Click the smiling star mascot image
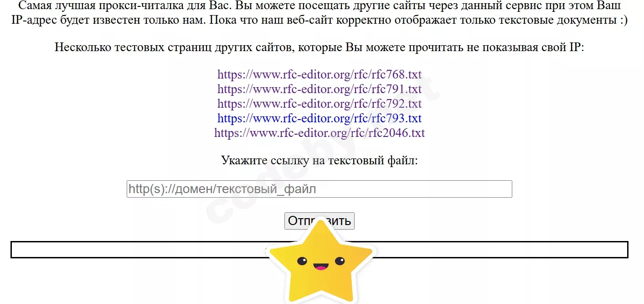The image size is (644, 304). pyautogui.click(x=319, y=265)
